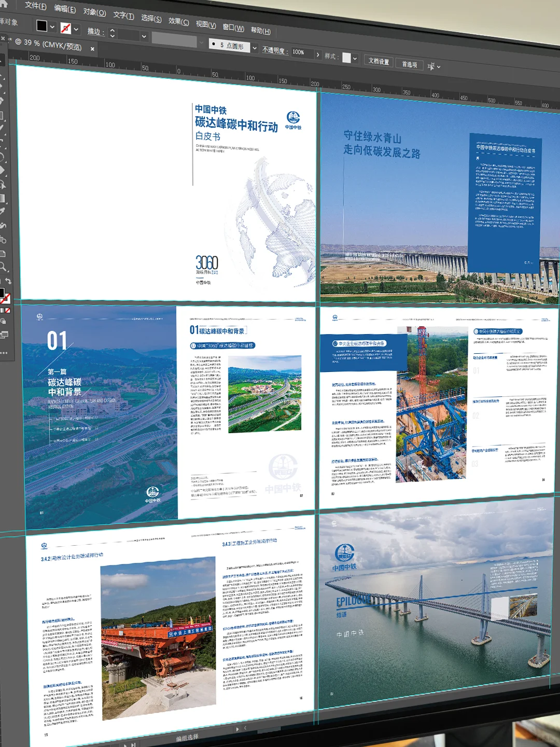Open the Edit Toolbar three-dots button
The height and width of the screenshot is (747, 560).
coord(4,353)
